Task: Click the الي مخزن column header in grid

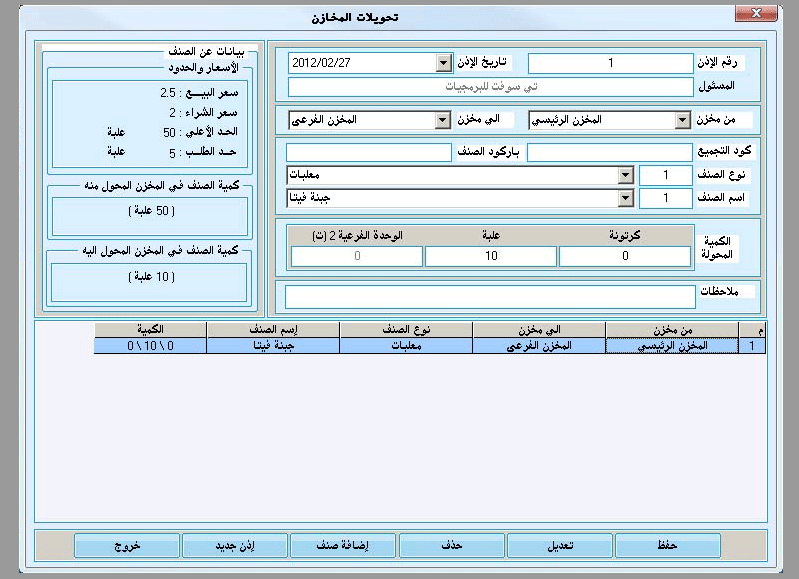Action: tap(539, 330)
